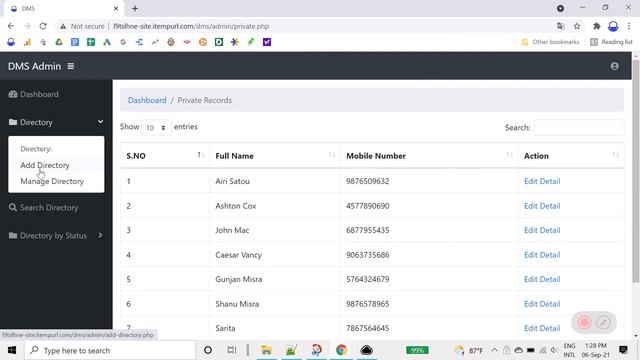The width and height of the screenshot is (640, 360).
Task: Click the translate page icon
Action: pyautogui.click(x=560, y=26)
